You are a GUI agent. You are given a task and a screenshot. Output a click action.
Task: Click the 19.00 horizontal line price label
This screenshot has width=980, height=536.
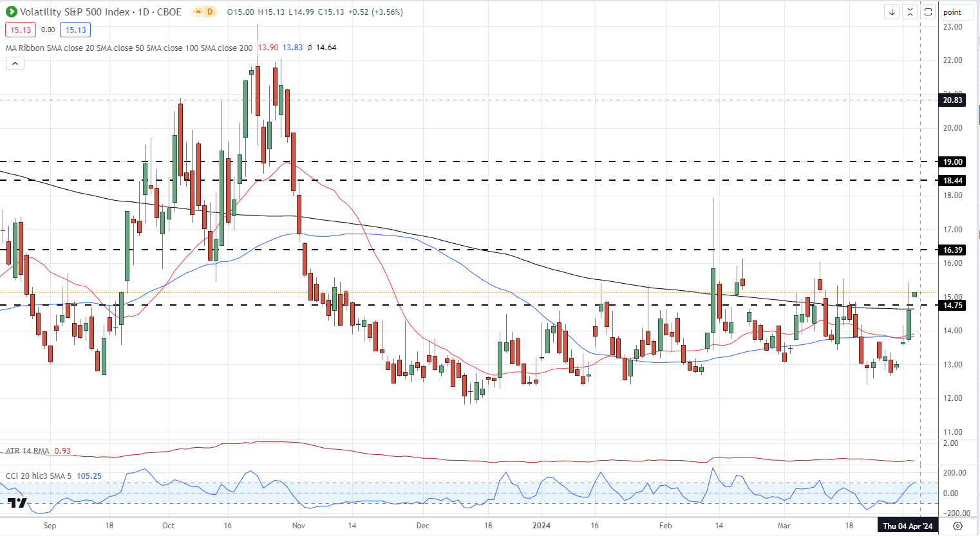[x=952, y=162]
